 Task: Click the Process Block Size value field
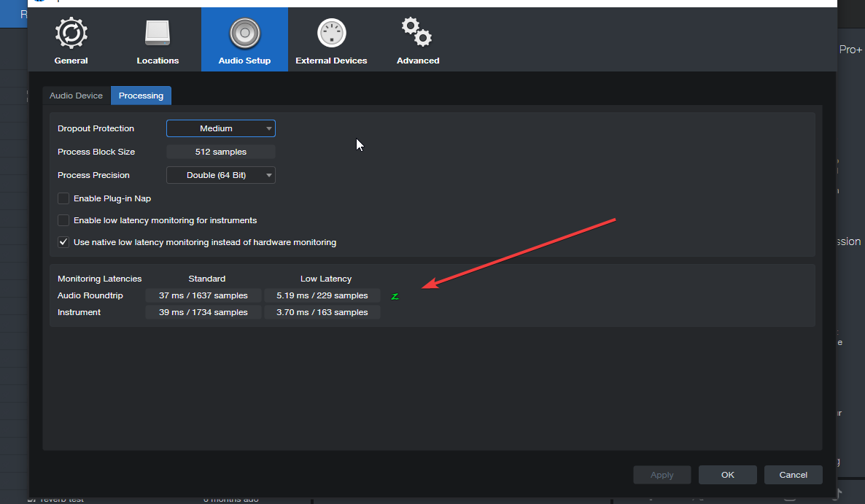click(x=221, y=152)
